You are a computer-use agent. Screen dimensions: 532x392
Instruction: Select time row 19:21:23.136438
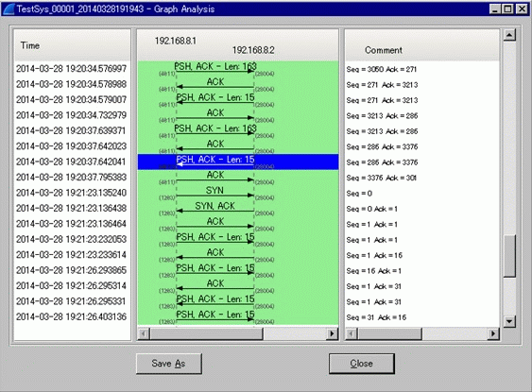tap(71, 208)
